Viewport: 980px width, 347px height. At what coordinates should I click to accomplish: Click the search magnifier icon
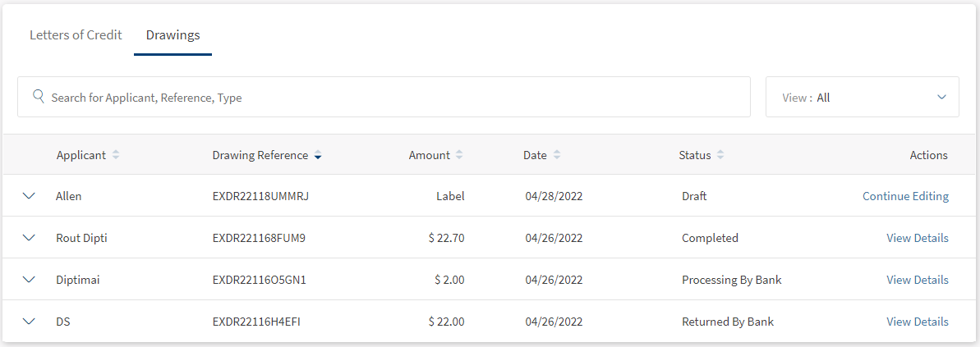point(38,97)
